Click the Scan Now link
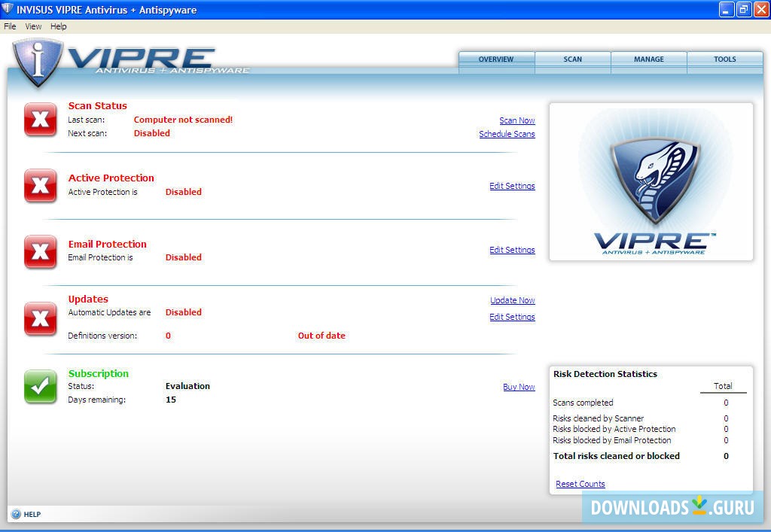 [517, 120]
